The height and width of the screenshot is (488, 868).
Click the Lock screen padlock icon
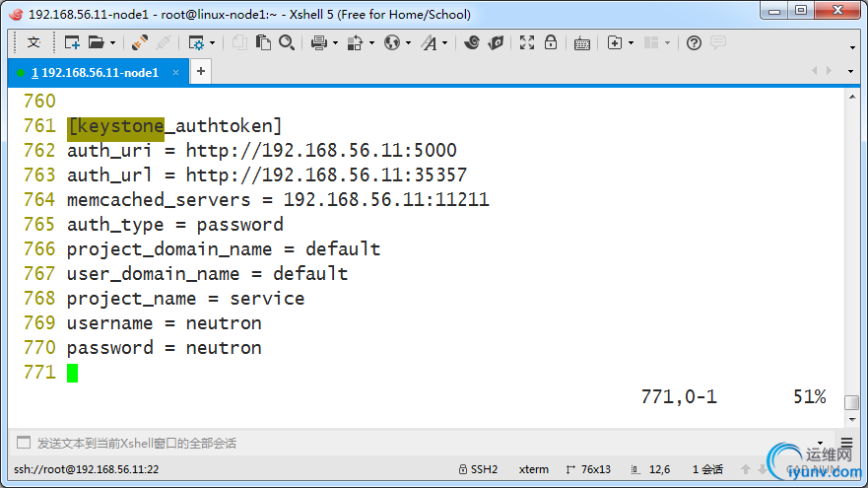point(550,42)
